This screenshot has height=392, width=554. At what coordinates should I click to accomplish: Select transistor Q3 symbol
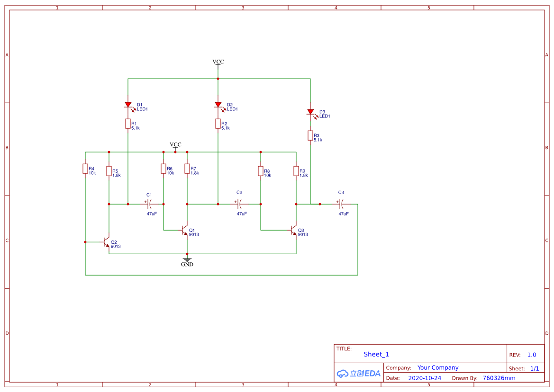(x=293, y=230)
